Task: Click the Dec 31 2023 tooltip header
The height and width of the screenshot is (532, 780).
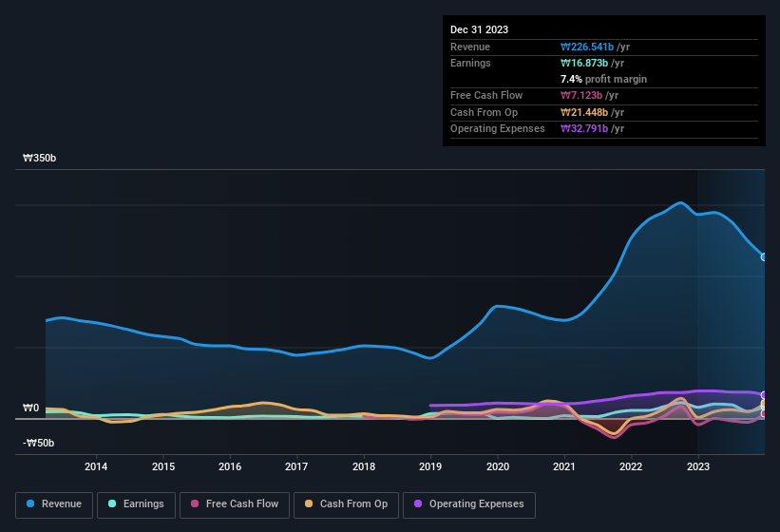Action: click(x=479, y=29)
